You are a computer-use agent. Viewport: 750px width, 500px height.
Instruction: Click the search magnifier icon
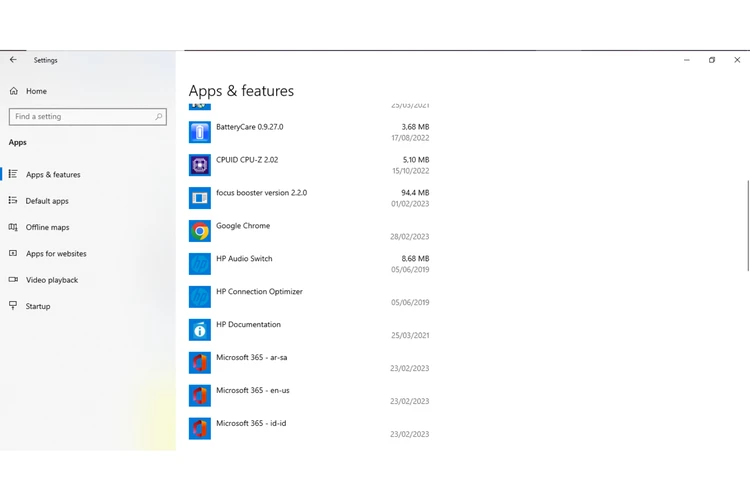[158, 117]
